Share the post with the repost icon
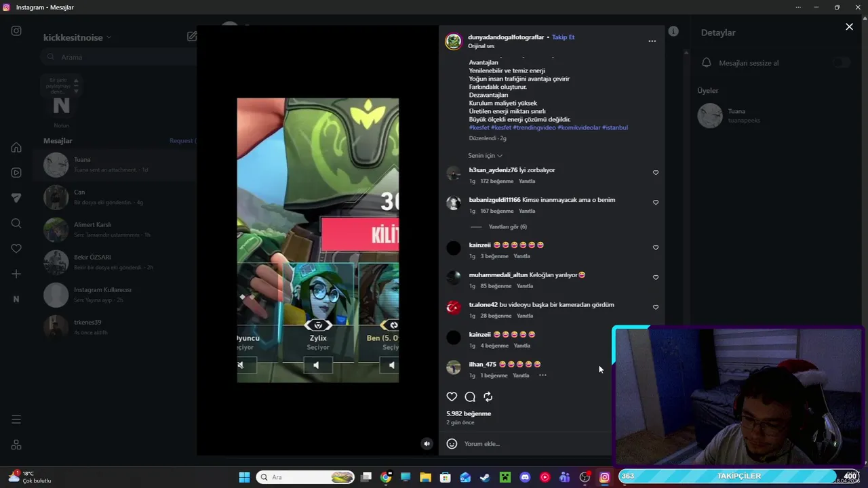The width and height of the screenshot is (868, 488). (x=488, y=397)
